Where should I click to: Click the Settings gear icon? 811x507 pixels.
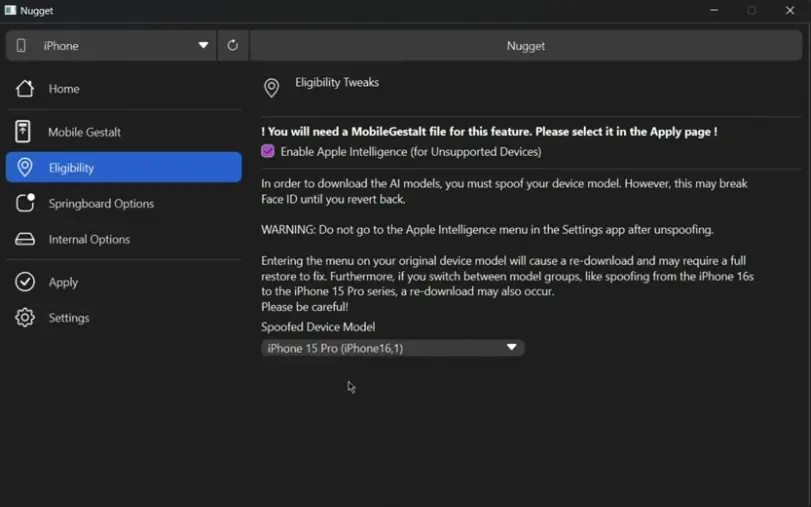pyautogui.click(x=25, y=318)
